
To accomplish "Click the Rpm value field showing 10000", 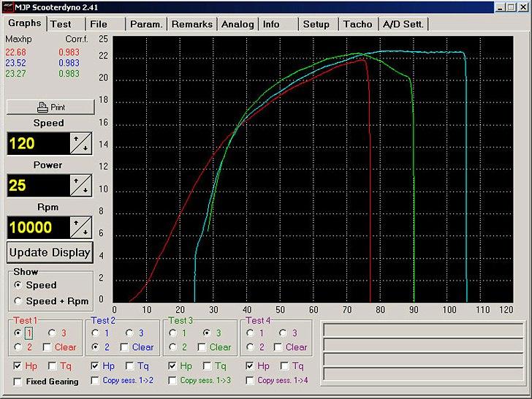I will (x=38, y=227).
